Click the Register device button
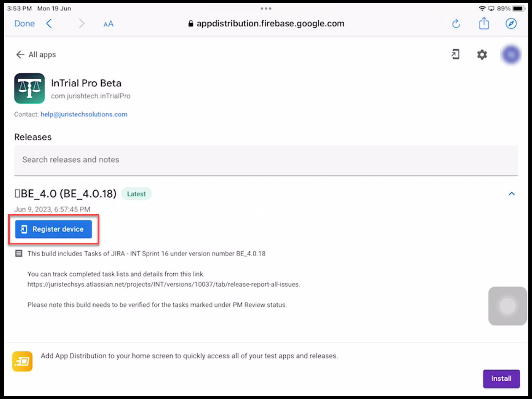The image size is (532, 399). (x=53, y=229)
